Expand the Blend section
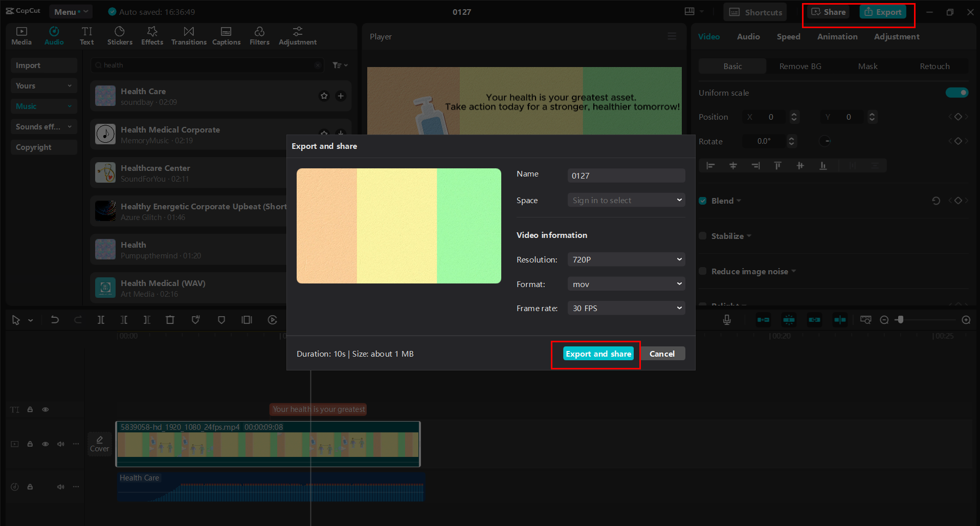Viewport: 980px width, 526px height. (739, 200)
